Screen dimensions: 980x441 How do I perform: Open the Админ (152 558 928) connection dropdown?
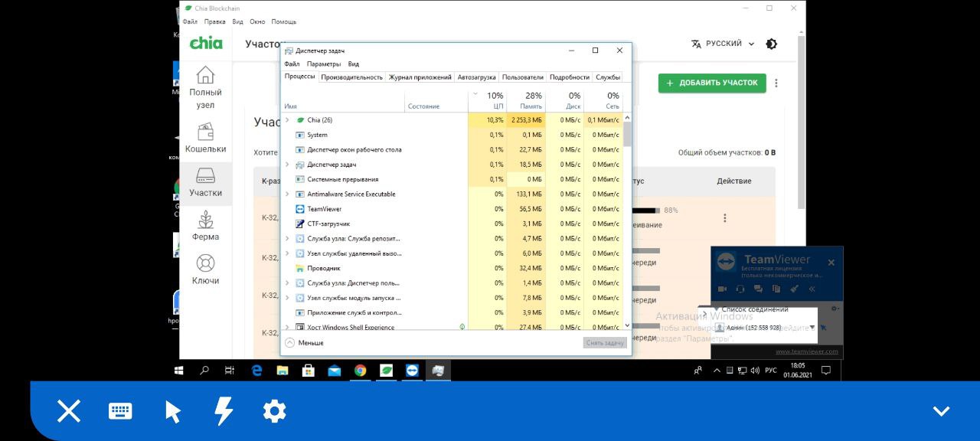812,328
